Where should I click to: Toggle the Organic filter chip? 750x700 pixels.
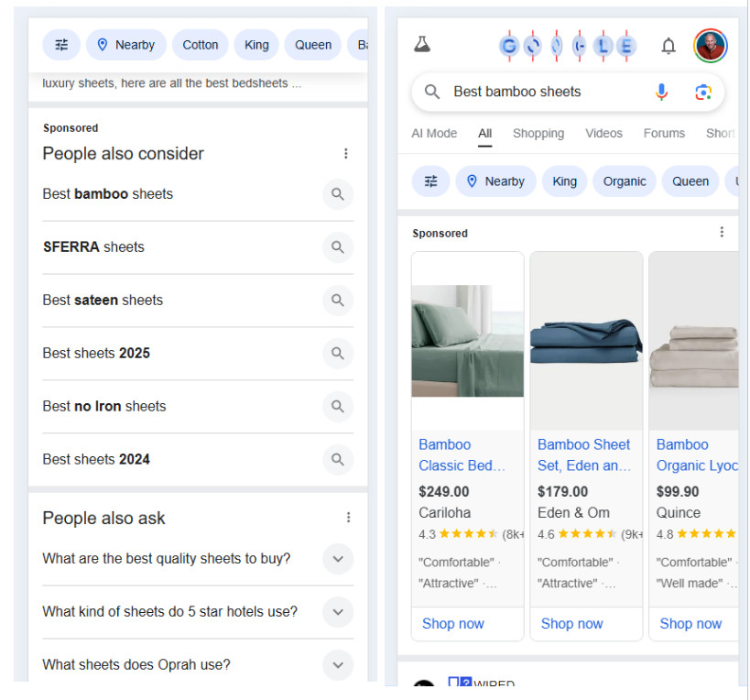(x=625, y=181)
